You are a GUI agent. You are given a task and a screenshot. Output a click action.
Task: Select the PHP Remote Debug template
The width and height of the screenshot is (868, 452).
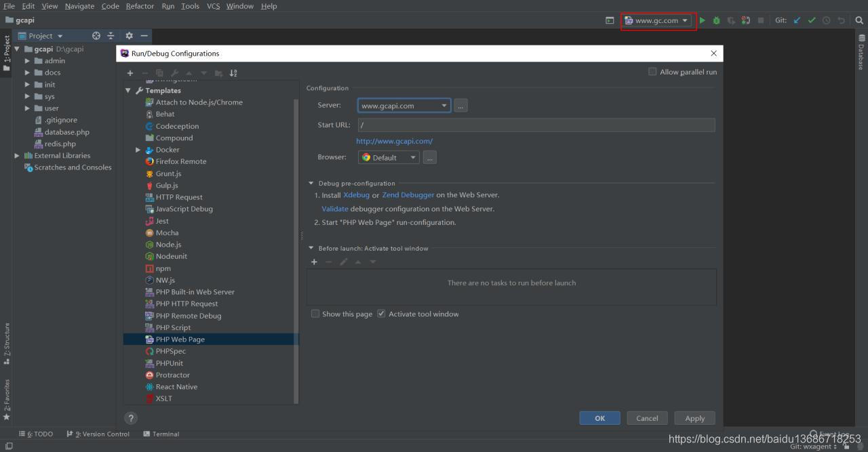(x=189, y=316)
